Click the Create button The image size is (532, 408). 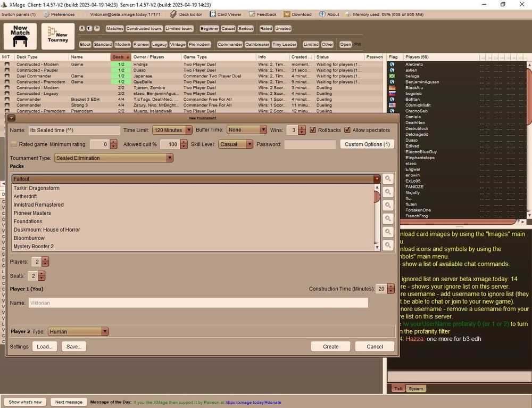point(330,346)
